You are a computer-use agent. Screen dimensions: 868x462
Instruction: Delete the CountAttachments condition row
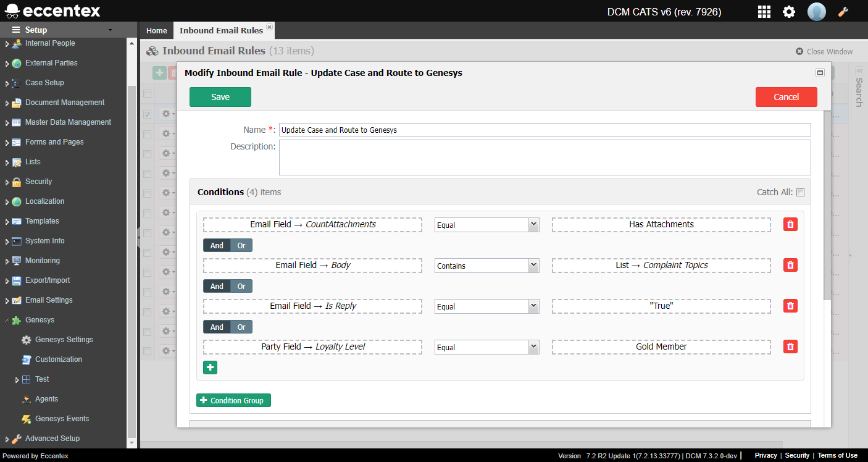pyautogui.click(x=790, y=224)
